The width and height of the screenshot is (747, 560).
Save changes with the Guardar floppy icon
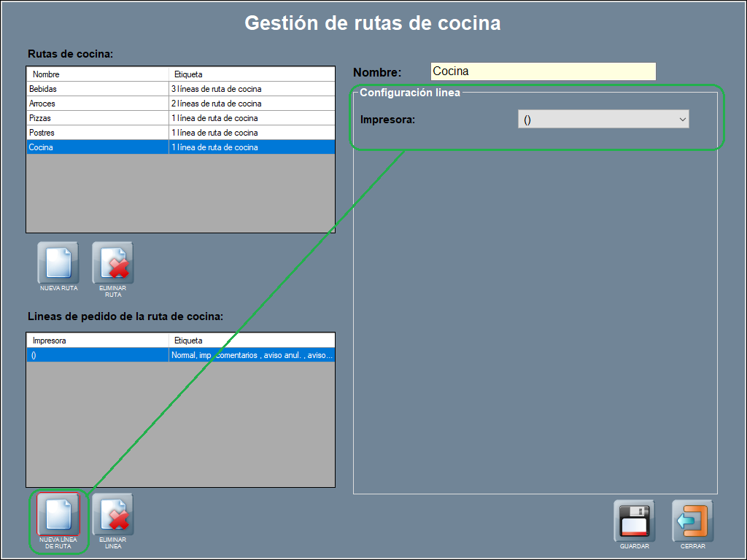pos(634,521)
